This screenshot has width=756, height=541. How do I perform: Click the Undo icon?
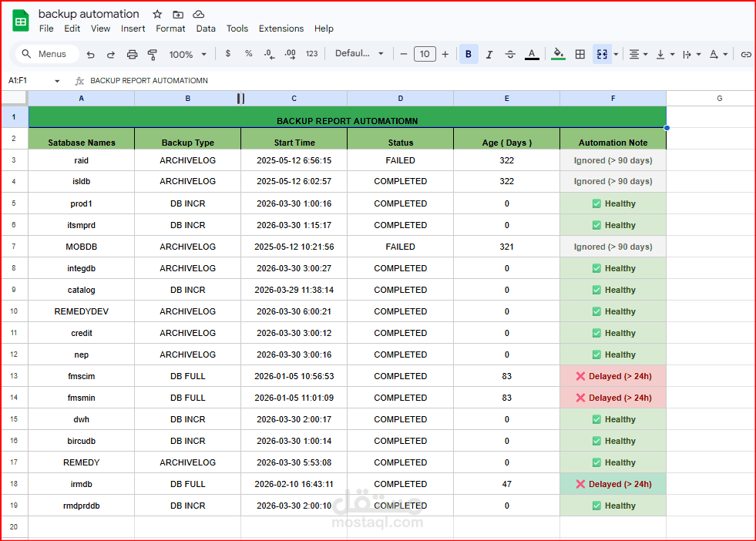[91, 55]
